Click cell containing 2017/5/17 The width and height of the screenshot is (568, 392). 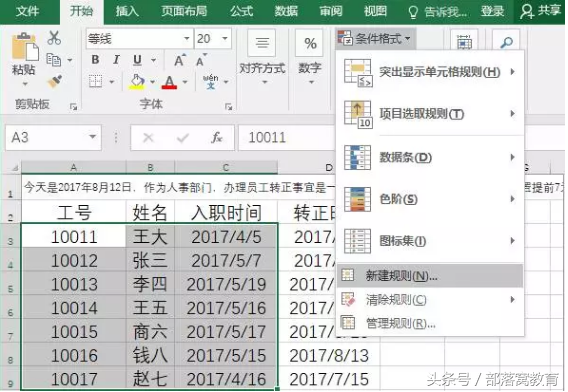(226, 332)
